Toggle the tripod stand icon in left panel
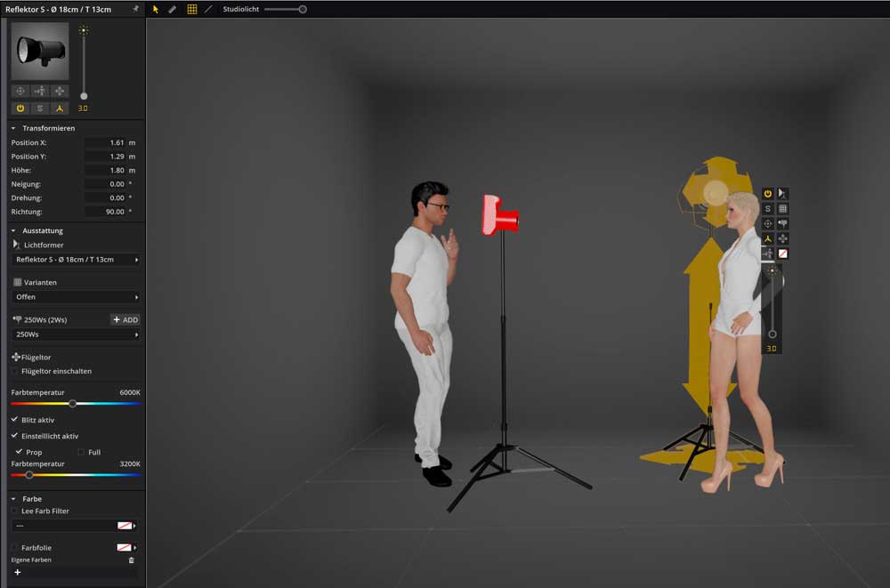The height and width of the screenshot is (588, 890). click(60, 108)
